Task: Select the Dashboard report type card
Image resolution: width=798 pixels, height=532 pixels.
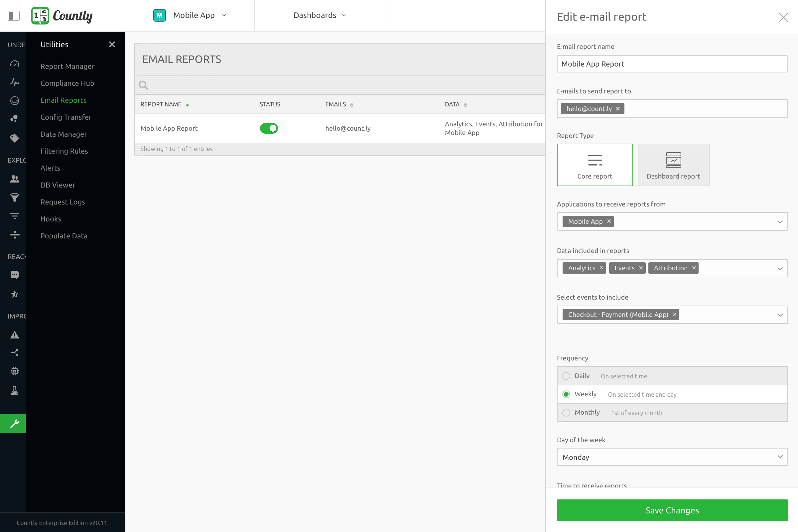Action: pos(673,165)
